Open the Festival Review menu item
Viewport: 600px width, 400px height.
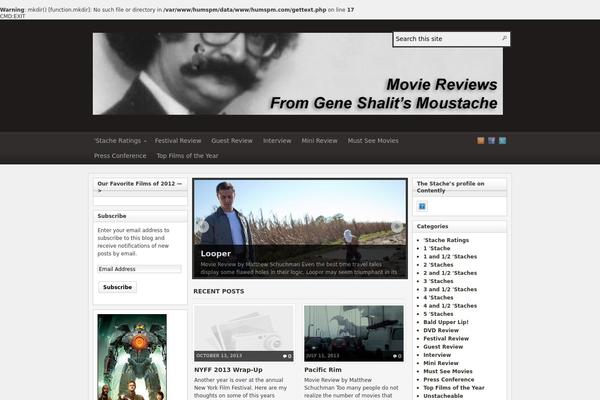coord(178,140)
